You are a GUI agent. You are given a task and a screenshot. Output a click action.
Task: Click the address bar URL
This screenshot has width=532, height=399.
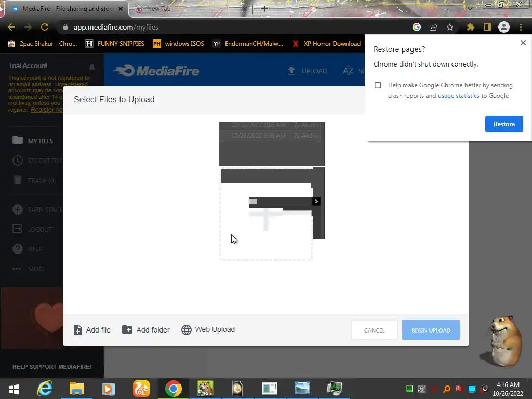point(116,27)
